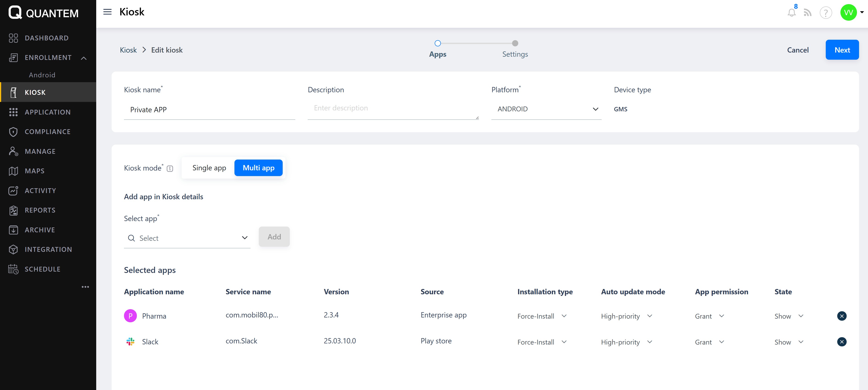Click the Kiosk mode info icon
868x390 pixels.
[x=170, y=168]
